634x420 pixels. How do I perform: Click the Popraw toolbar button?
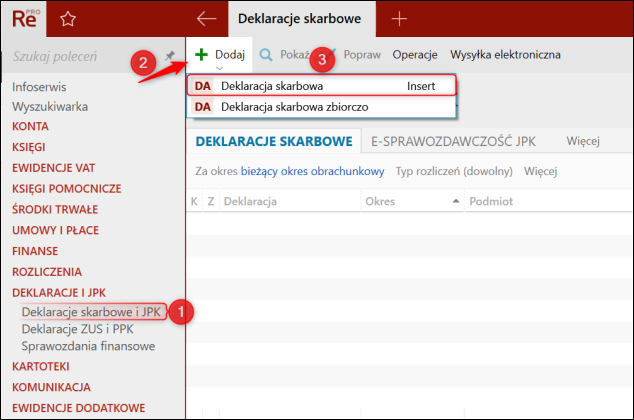point(361,55)
